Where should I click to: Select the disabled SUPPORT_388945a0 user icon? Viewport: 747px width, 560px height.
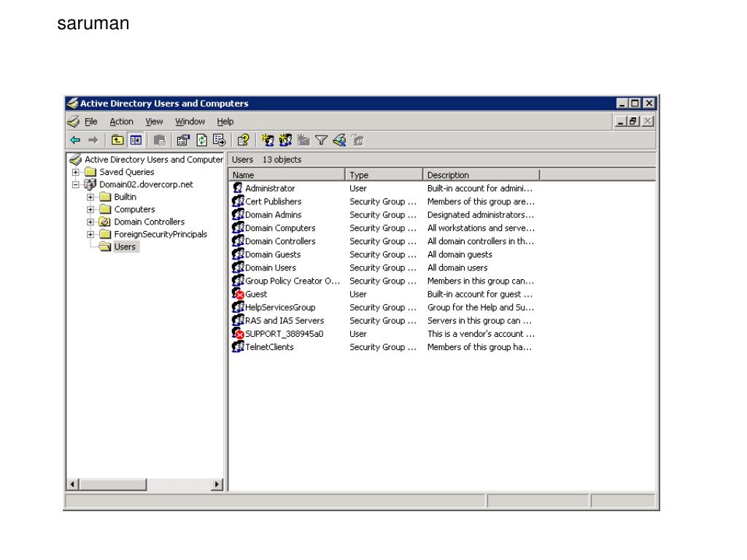(238, 334)
